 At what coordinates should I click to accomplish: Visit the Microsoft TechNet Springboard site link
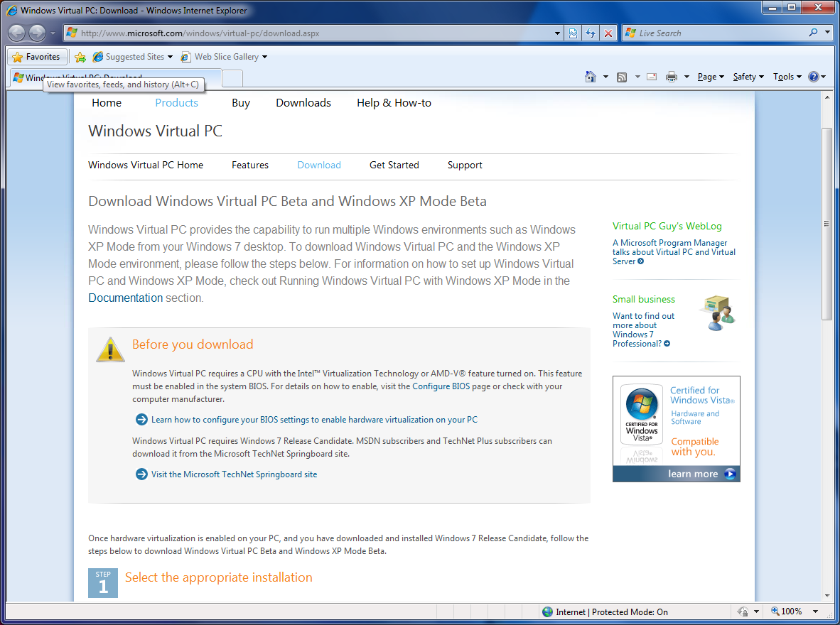pos(234,474)
